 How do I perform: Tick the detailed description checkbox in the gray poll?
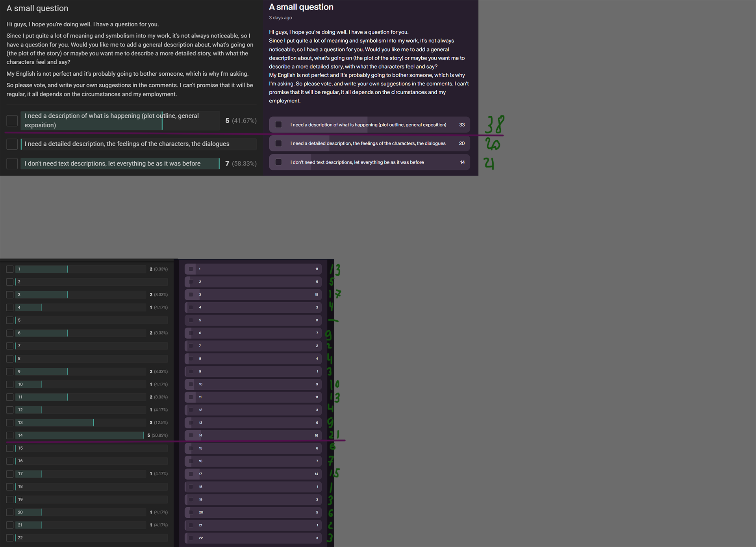12,144
